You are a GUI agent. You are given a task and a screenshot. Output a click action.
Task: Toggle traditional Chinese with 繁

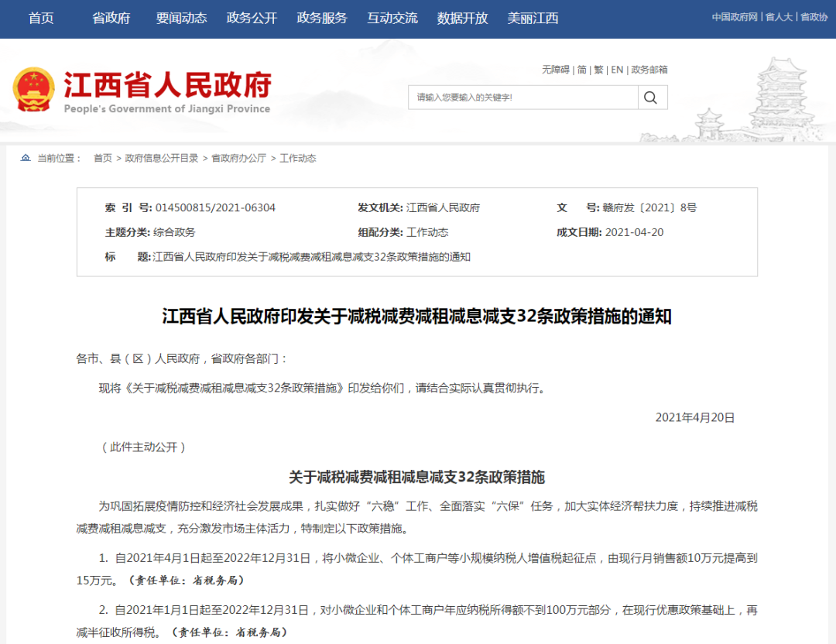pos(598,70)
